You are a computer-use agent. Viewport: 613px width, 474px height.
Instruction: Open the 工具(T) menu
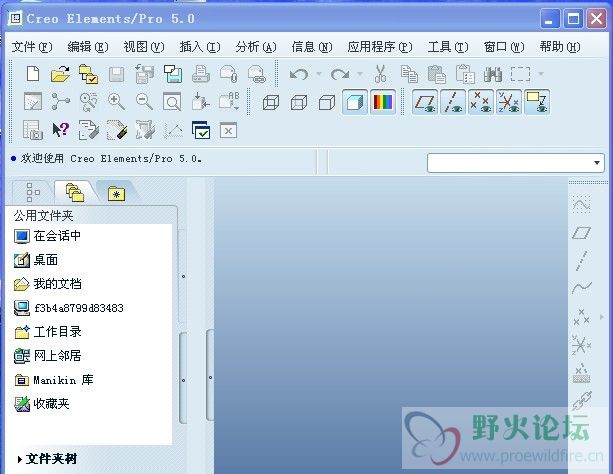coord(448,47)
